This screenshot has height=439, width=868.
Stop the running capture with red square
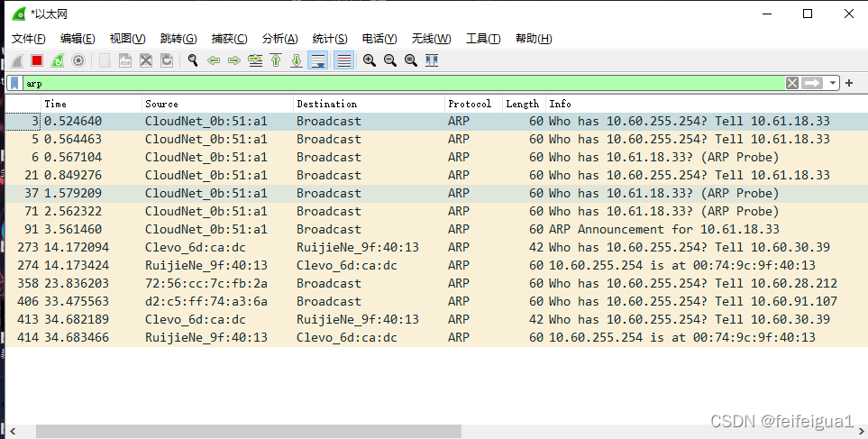37,60
